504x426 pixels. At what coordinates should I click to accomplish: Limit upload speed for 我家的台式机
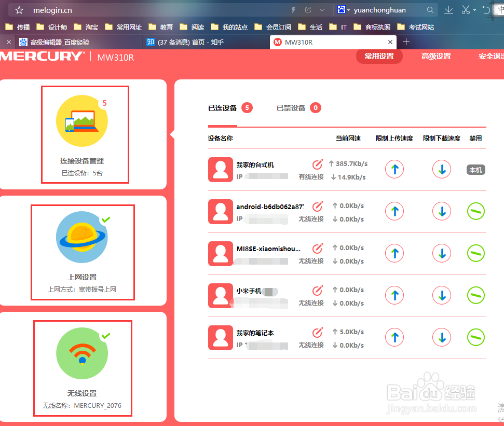point(394,169)
